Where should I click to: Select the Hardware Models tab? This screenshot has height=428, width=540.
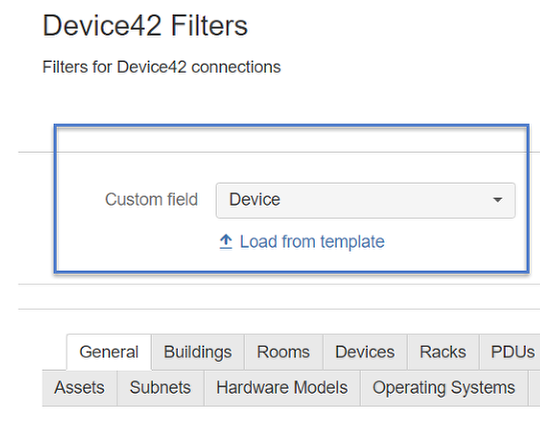282,388
